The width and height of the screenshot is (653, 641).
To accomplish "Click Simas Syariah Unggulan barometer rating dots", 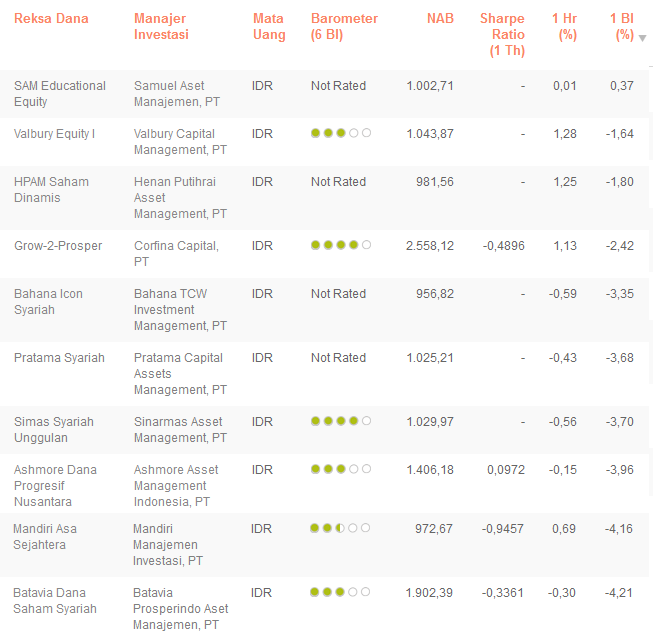I will tap(340, 421).
